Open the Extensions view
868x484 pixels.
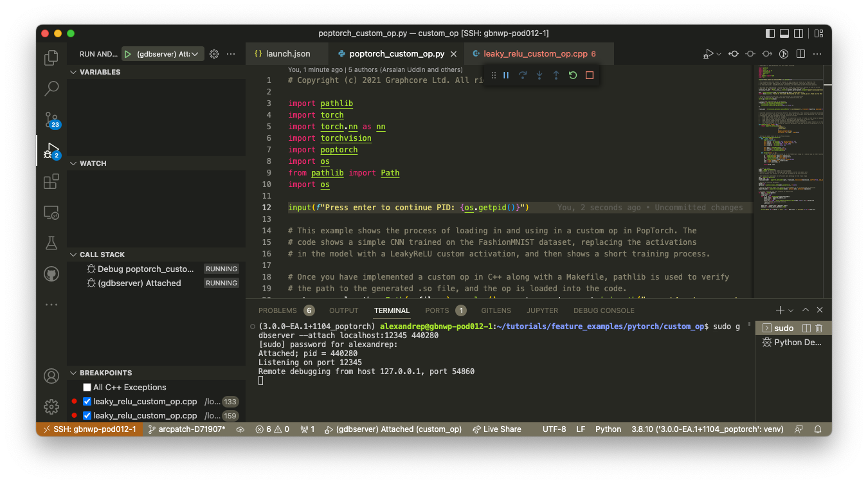click(x=51, y=181)
